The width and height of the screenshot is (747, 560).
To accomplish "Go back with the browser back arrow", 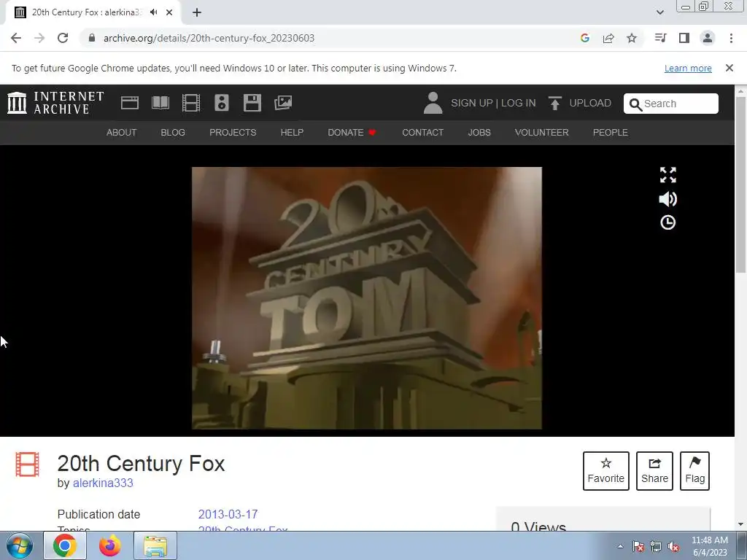I will pyautogui.click(x=16, y=38).
